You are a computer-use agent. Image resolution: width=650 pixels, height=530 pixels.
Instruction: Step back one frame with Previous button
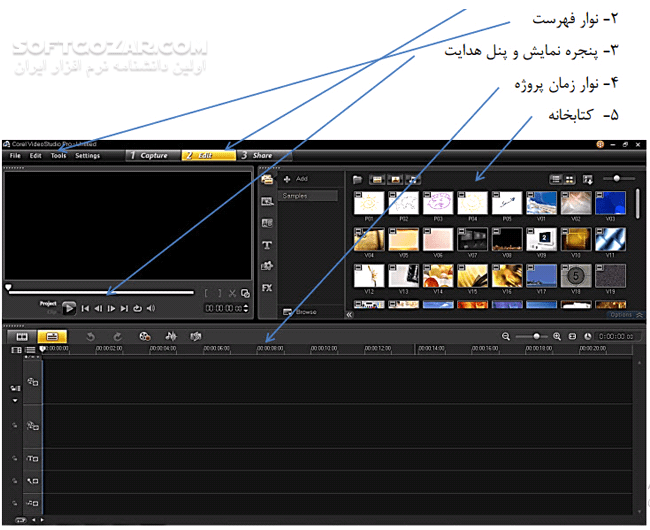pyautogui.click(x=98, y=308)
